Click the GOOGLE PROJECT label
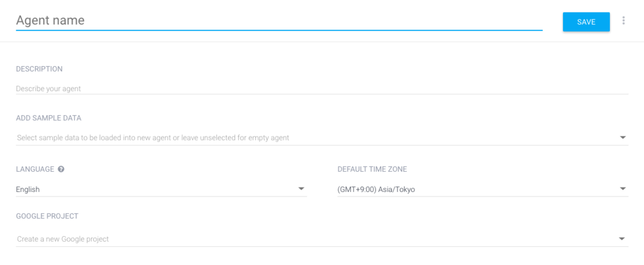 [47, 216]
